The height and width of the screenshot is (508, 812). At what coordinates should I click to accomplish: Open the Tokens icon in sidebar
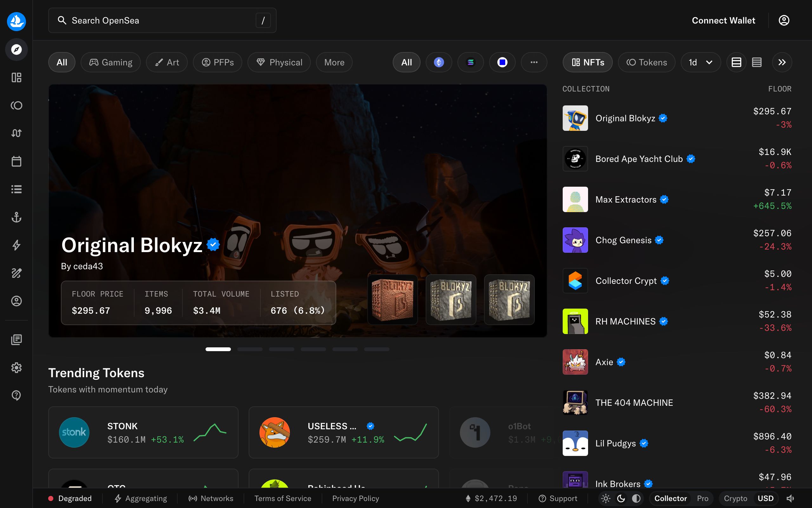click(x=16, y=105)
